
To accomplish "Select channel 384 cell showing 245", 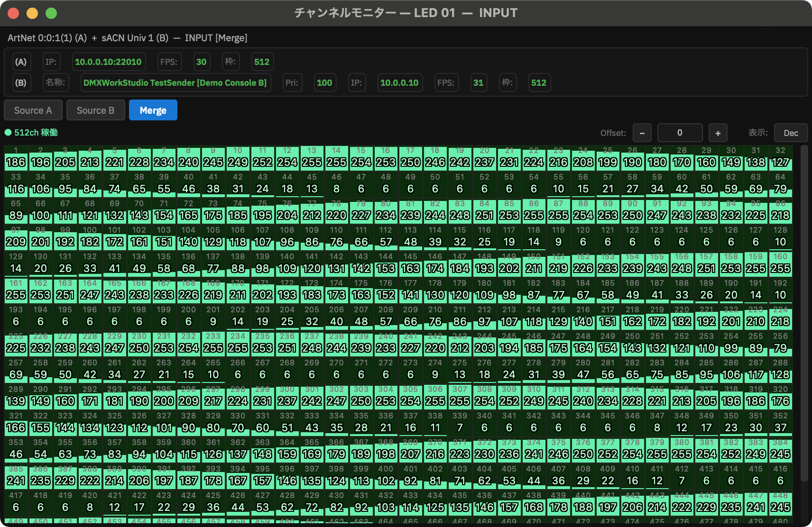I will tap(781, 450).
